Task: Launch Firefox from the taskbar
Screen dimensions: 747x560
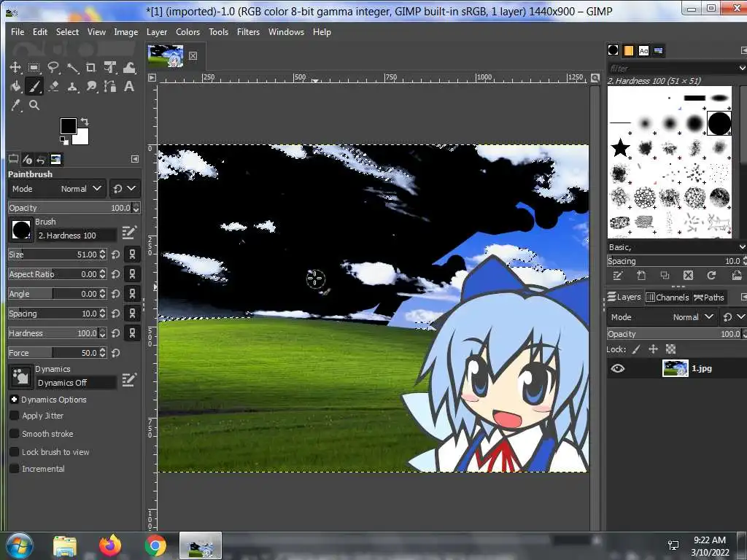Action: (110, 545)
